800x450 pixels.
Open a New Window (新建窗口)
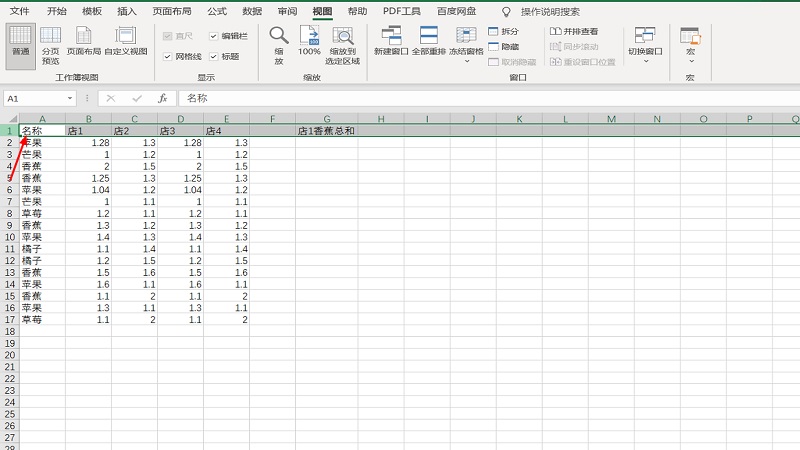pos(391,41)
